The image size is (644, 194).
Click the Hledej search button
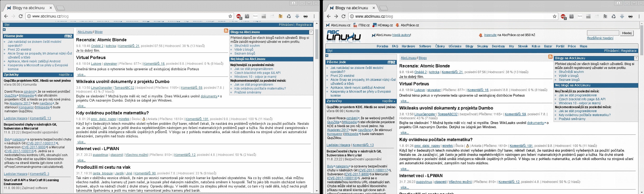coord(626,33)
